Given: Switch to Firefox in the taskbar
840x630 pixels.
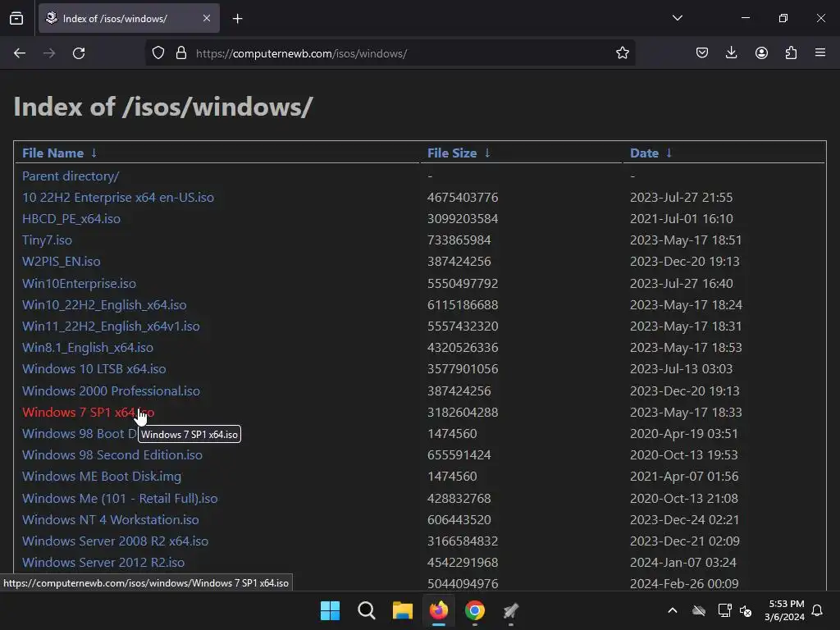Looking at the screenshot, I should point(439,610).
